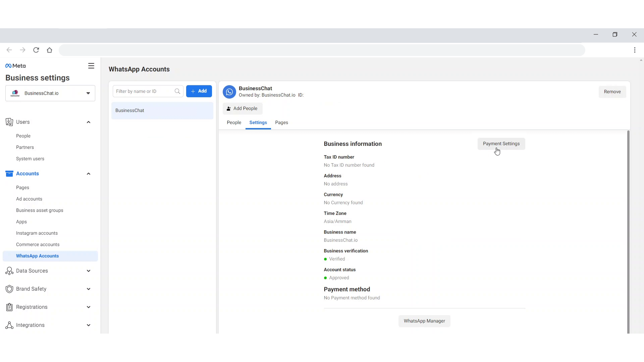Image resolution: width=644 pixels, height=362 pixels.
Task: Collapse the Users section chevron
Action: tap(89, 122)
